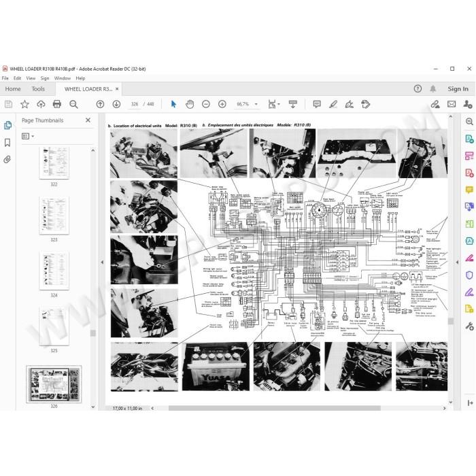The image size is (476, 476).
Task: Select the highlighter pen tool
Action: click(333, 105)
